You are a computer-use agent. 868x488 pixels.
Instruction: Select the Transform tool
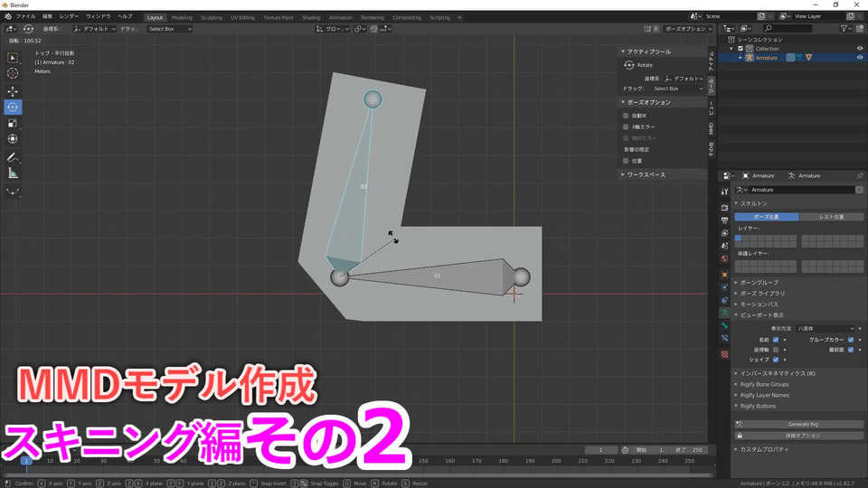pos(13,139)
